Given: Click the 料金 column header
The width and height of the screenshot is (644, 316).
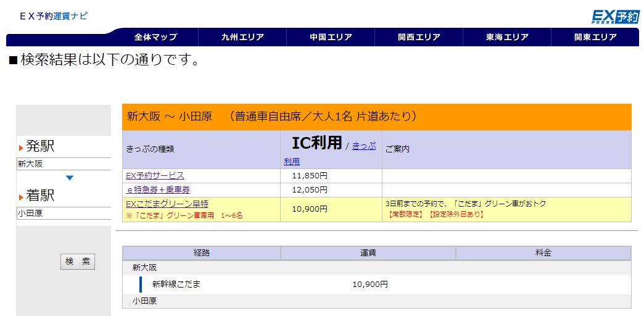Looking at the screenshot, I should tap(543, 253).
